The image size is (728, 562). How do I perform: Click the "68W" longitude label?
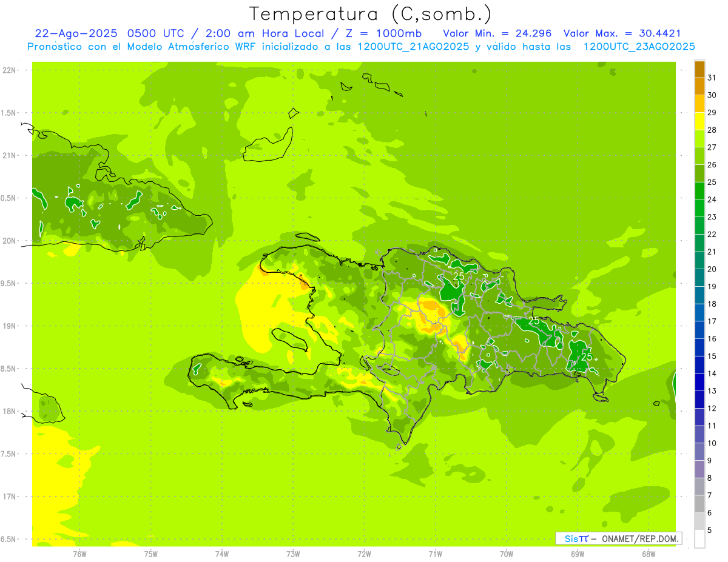649,554
